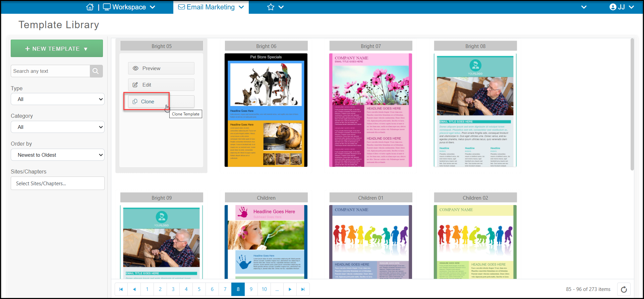Go to the next page arrow
Screen dimensions: 644x299
(290, 289)
